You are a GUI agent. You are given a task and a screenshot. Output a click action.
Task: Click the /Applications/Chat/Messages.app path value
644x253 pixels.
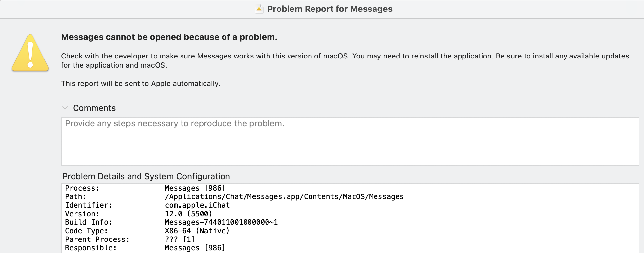tap(284, 196)
